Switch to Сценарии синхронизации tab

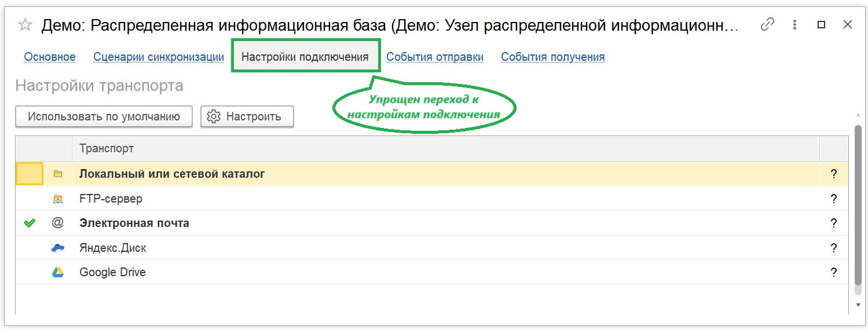point(159,57)
